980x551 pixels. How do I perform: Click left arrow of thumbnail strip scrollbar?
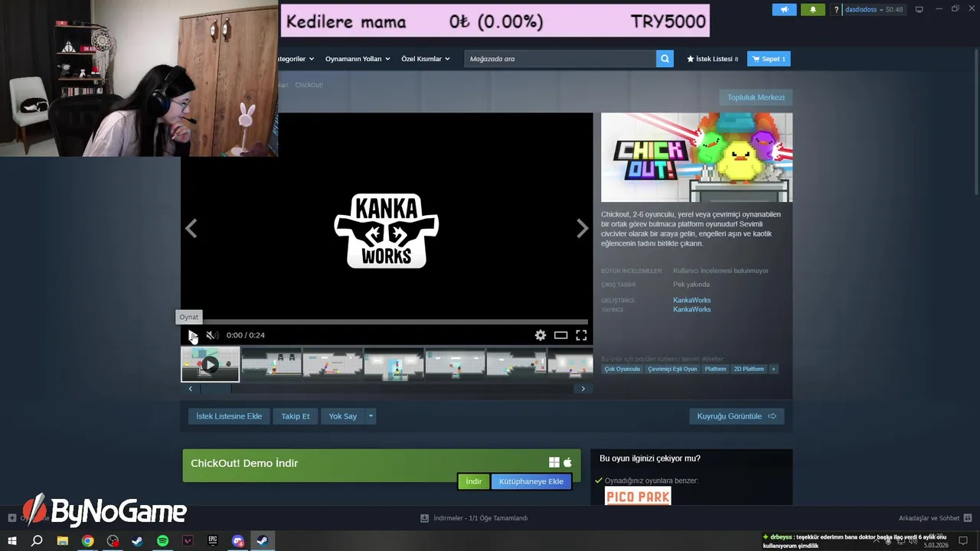[190, 389]
